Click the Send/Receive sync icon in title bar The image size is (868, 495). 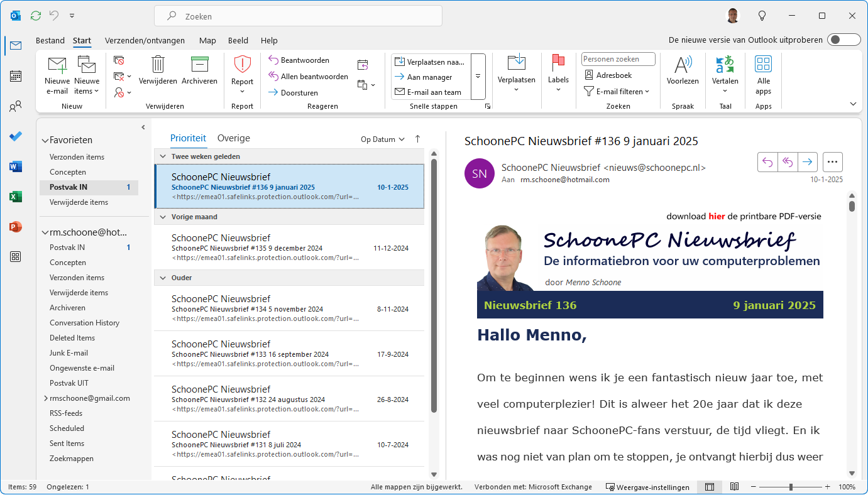36,16
